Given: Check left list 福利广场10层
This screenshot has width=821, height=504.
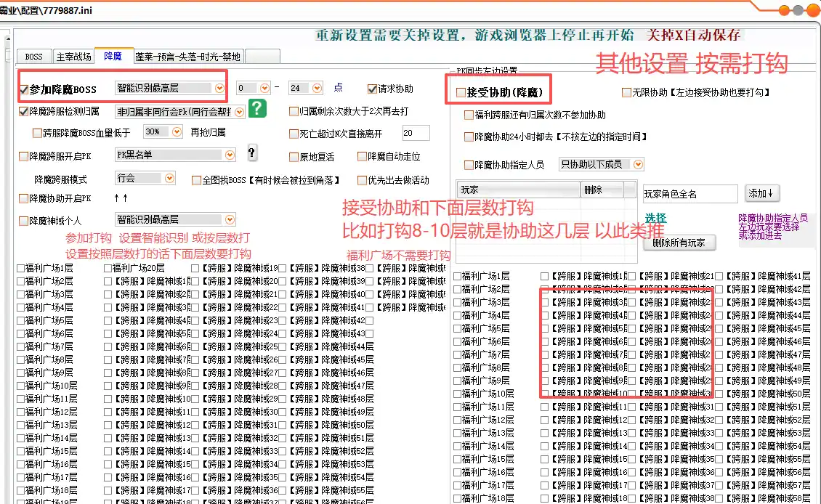Looking at the screenshot, I should 21,386.
